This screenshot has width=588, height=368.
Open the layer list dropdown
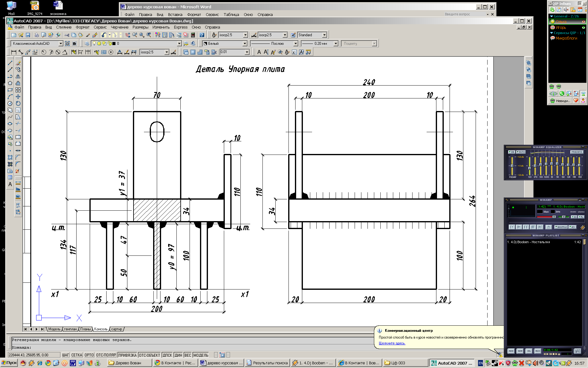tap(179, 44)
